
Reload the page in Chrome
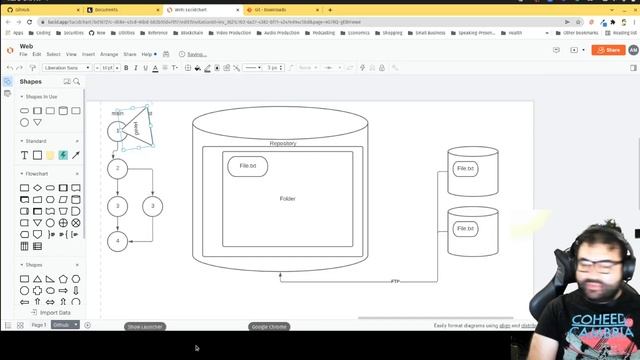click(29, 22)
